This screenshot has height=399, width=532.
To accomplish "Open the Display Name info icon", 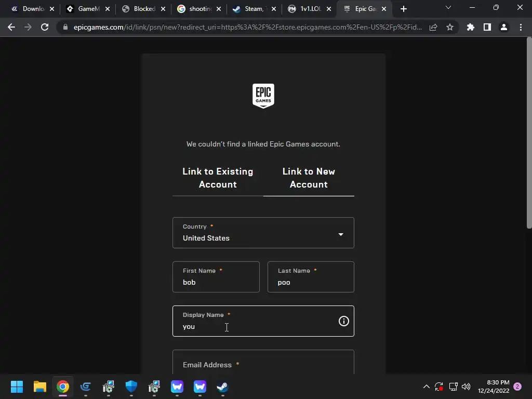I will pos(344,321).
